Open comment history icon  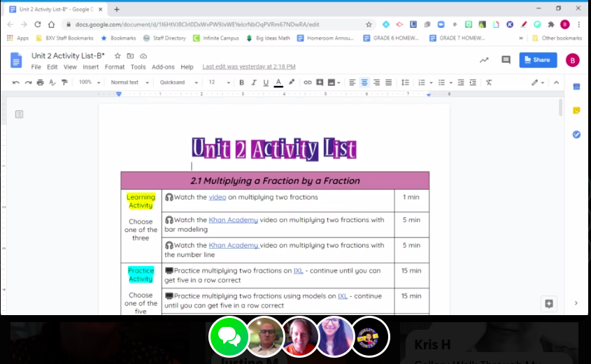(x=506, y=60)
